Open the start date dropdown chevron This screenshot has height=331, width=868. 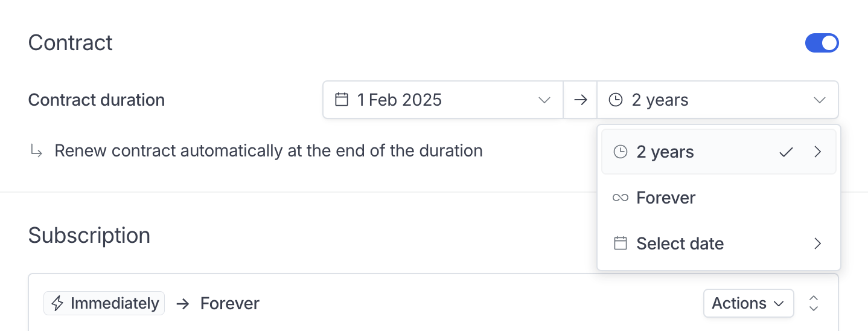(x=544, y=100)
